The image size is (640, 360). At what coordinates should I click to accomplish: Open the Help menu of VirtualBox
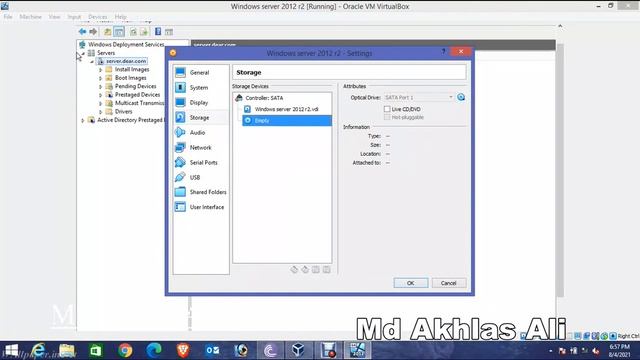click(120, 17)
